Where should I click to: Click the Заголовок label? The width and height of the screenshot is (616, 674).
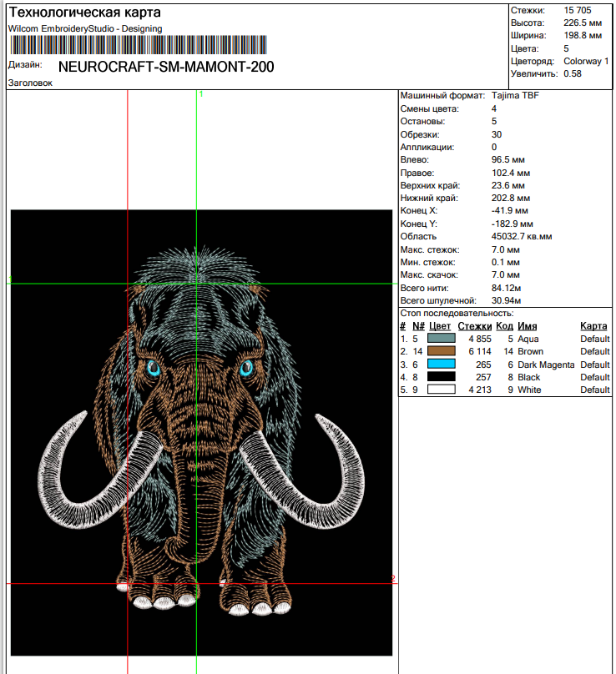pos(30,83)
